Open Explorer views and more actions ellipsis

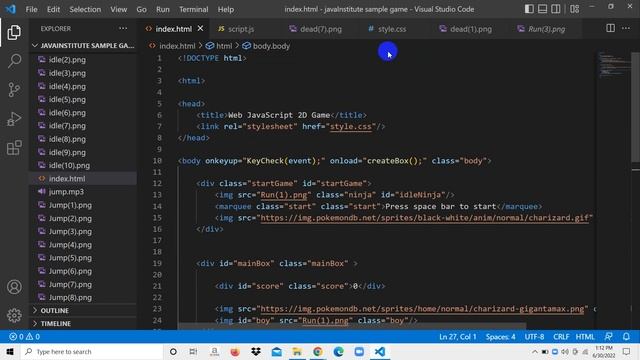[123, 29]
